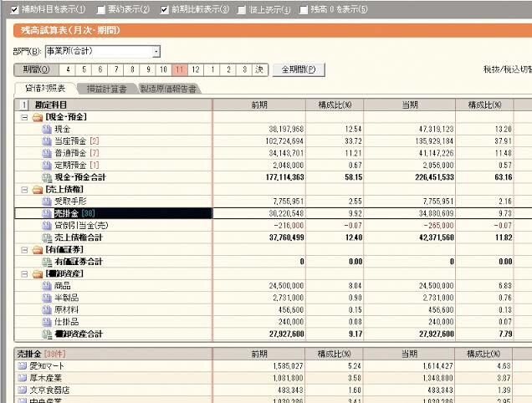
Task: Click the 勘定科目 column header
Action: pos(51,105)
